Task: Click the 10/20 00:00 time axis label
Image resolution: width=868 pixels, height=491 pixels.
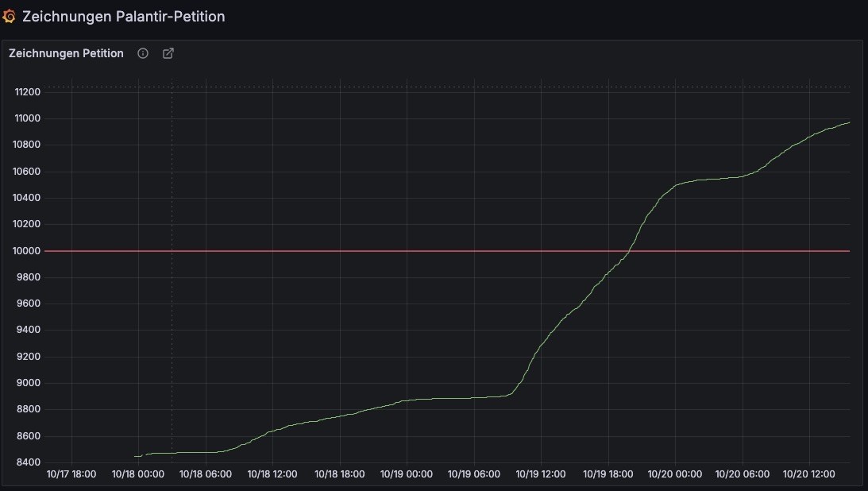Action: pos(675,474)
